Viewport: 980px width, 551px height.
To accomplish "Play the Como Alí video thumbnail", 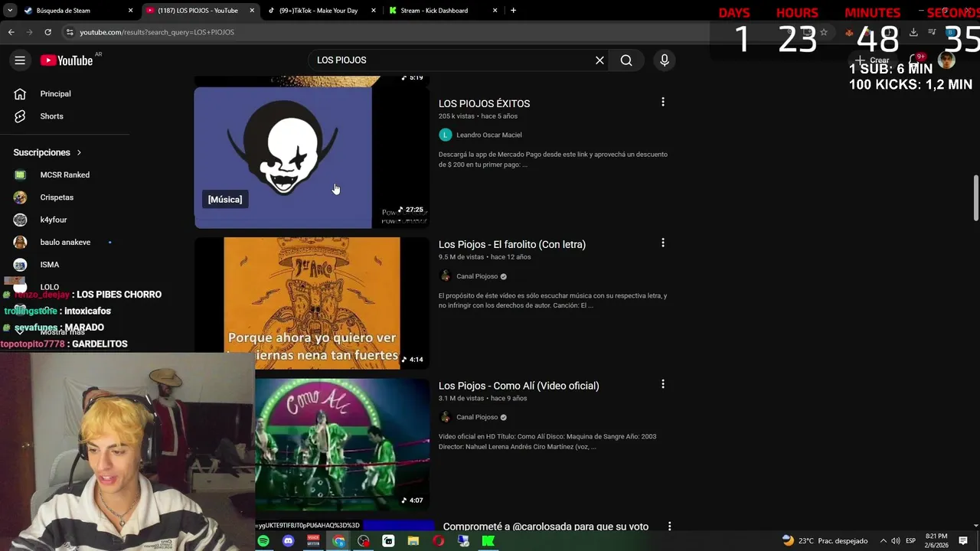I will click(342, 445).
